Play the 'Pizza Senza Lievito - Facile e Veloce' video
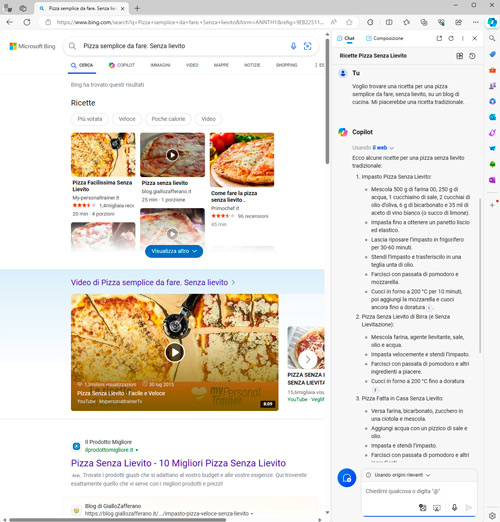Image resolution: width=500 pixels, height=522 pixels. [174, 352]
